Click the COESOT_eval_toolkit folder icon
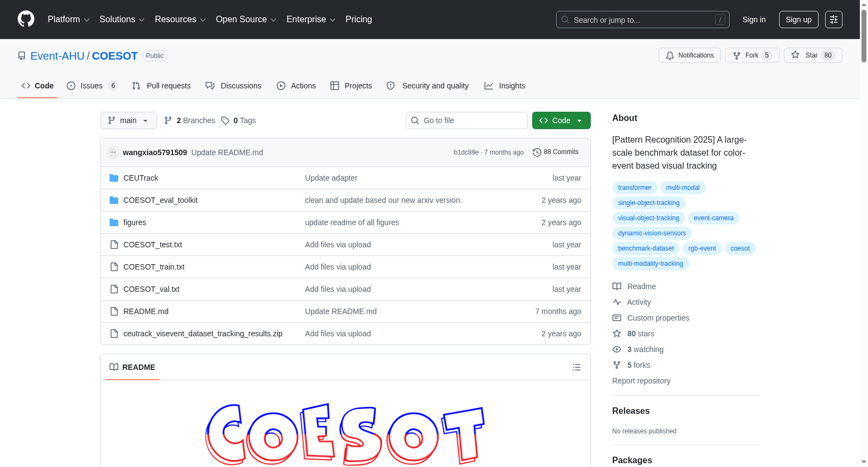 tap(114, 200)
